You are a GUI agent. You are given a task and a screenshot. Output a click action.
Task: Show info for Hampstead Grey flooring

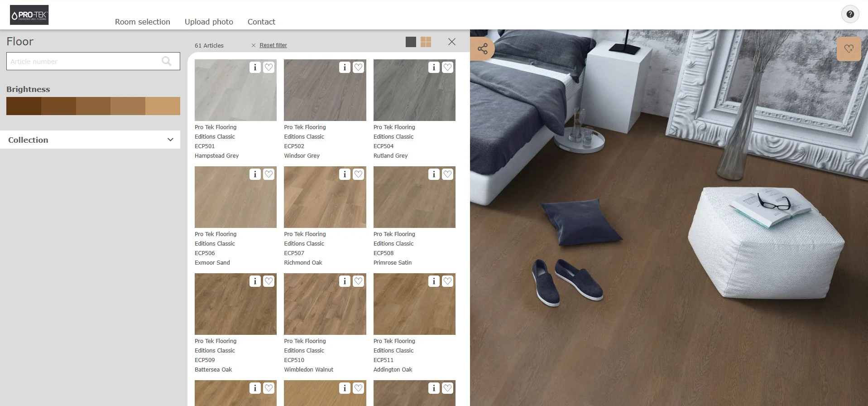point(255,68)
